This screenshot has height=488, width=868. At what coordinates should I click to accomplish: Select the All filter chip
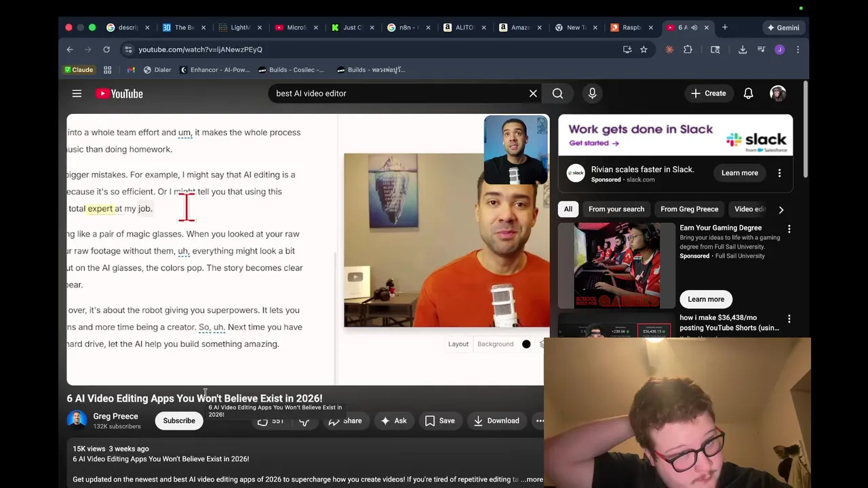coord(568,209)
